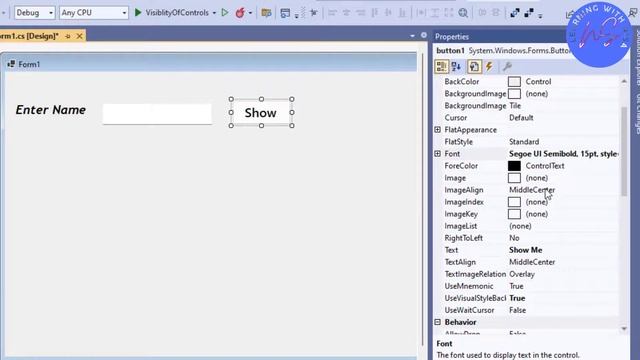
Task: Click the BackgroundImage (none) swatch
Action: [x=514, y=93]
